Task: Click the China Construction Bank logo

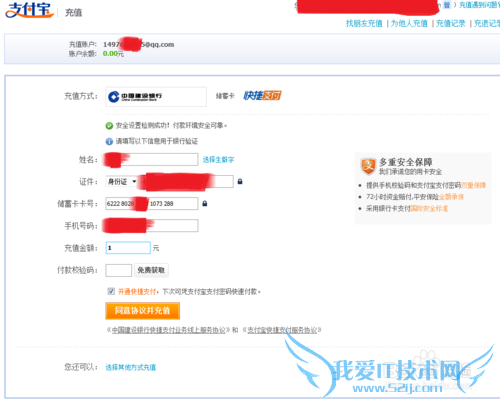Action: pyautogui.click(x=135, y=97)
